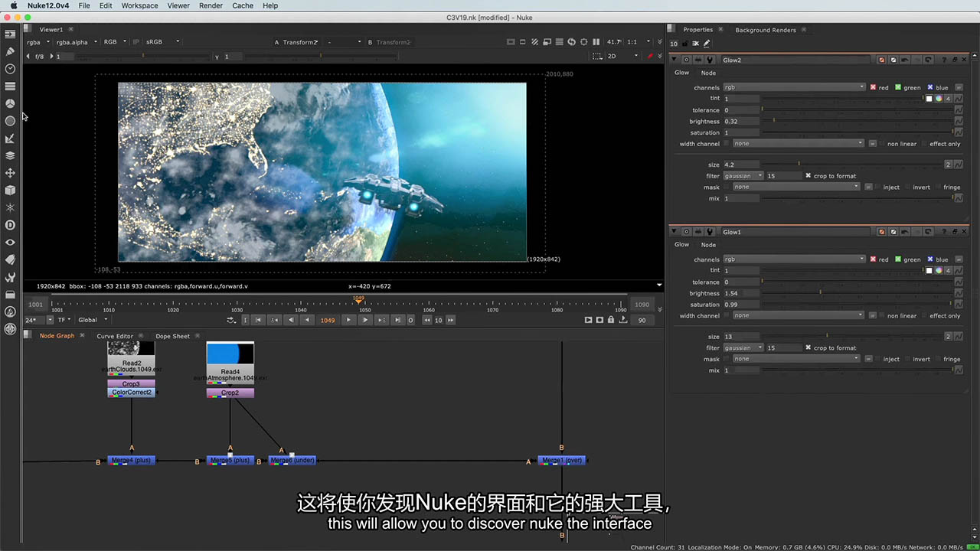This screenshot has height=551, width=980.
Task: Open the Cache menu
Action: click(x=243, y=5)
